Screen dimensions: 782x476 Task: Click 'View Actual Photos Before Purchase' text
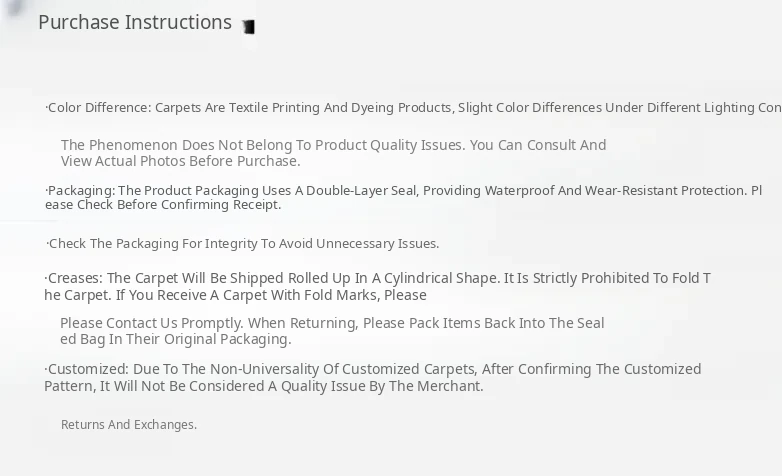pos(180,161)
